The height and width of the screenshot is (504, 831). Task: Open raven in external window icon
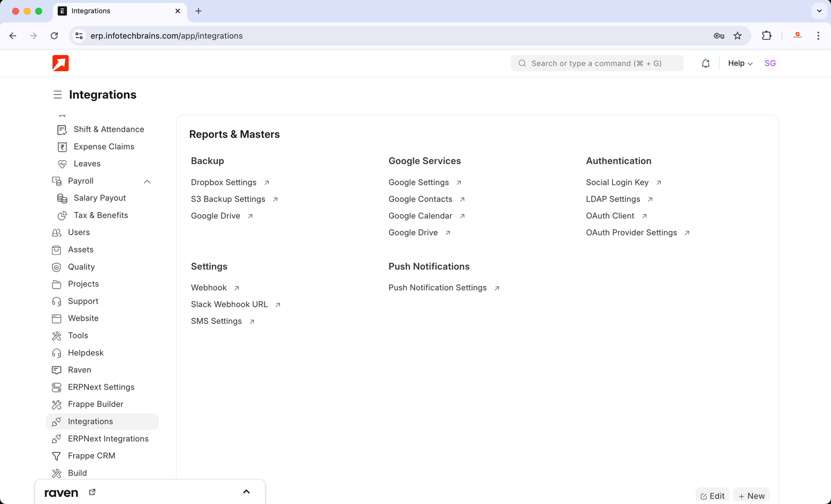pos(92,492)
